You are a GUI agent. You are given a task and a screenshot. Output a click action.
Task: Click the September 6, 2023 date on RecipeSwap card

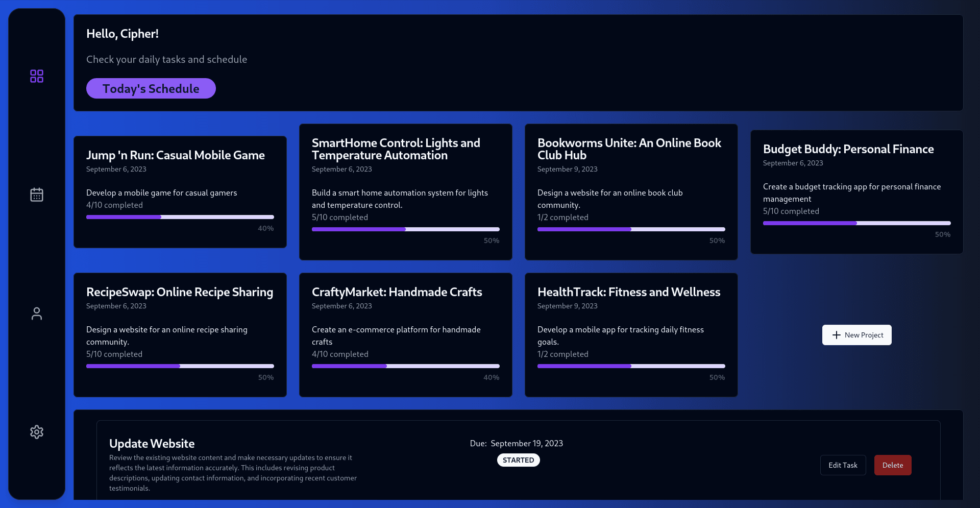coord(116,306)
